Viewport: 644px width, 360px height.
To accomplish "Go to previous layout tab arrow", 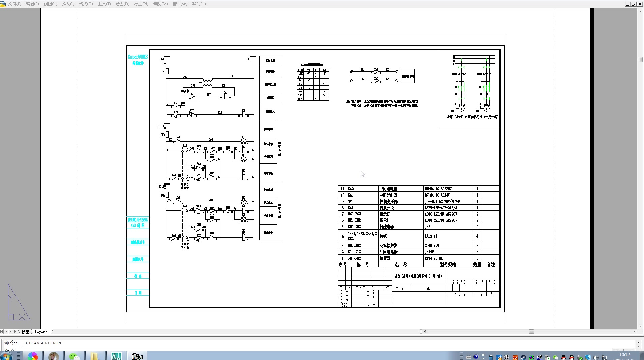I will [x=6, y=332].
